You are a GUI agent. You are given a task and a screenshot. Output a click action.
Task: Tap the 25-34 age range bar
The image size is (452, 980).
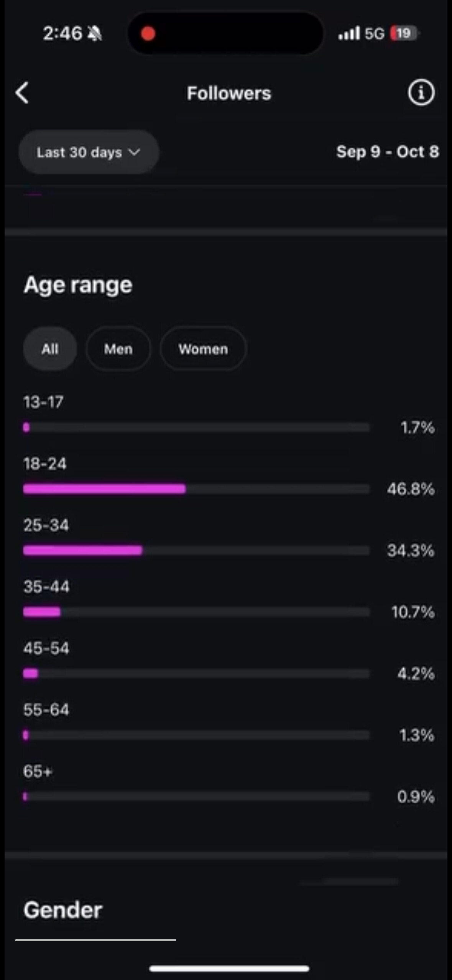[196, 551]
